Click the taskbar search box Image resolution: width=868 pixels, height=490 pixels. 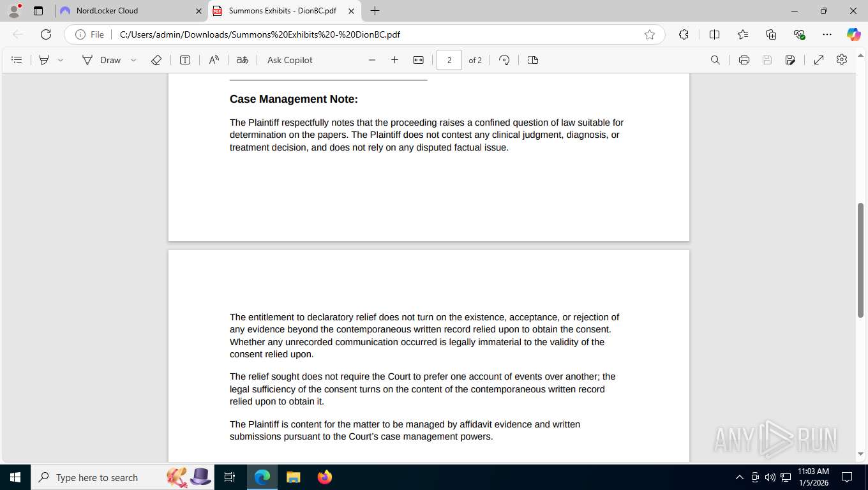pyautogui.click(x=123, y=477)
